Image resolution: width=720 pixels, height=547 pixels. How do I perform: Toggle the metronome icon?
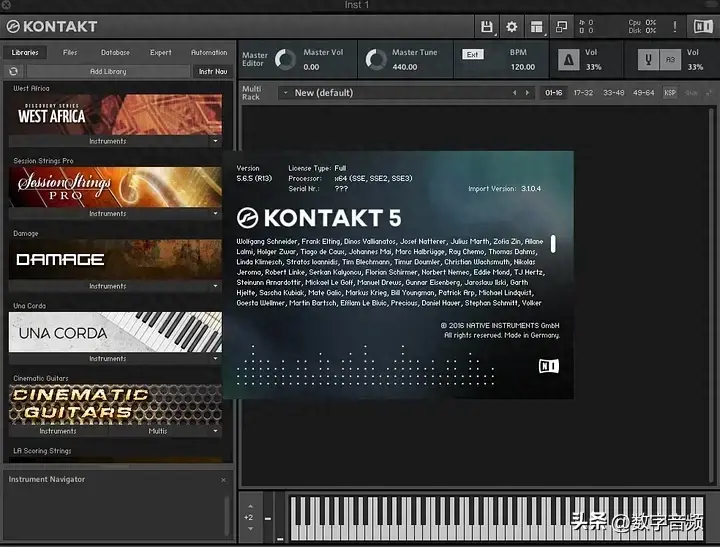point(568,60)
